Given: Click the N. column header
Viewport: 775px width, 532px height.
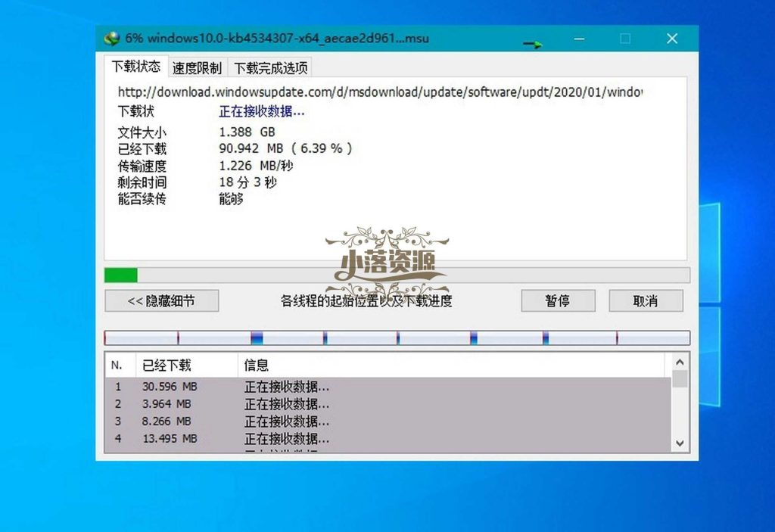Looking at the screenshot, I should pos(120,366).
